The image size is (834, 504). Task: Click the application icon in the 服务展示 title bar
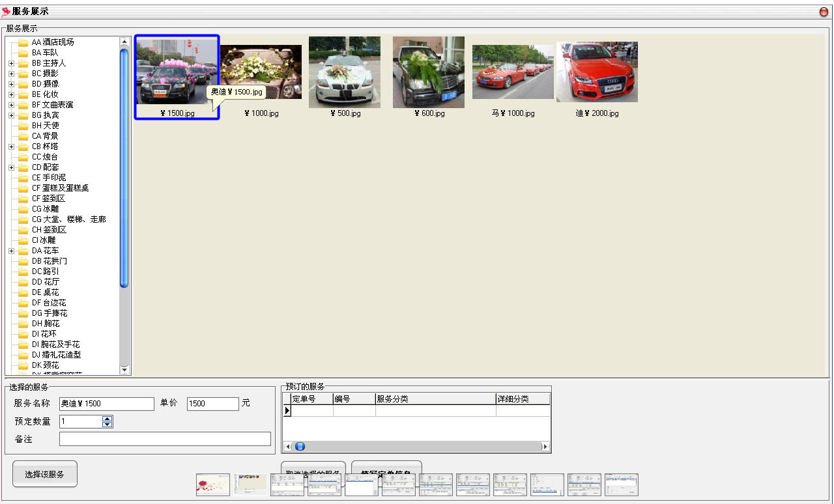(x=6, y=12)
